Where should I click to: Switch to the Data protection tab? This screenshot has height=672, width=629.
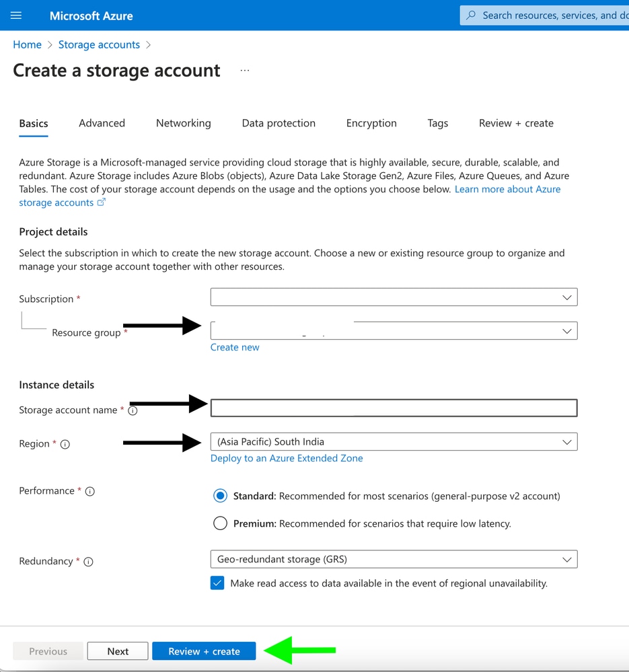279,123
